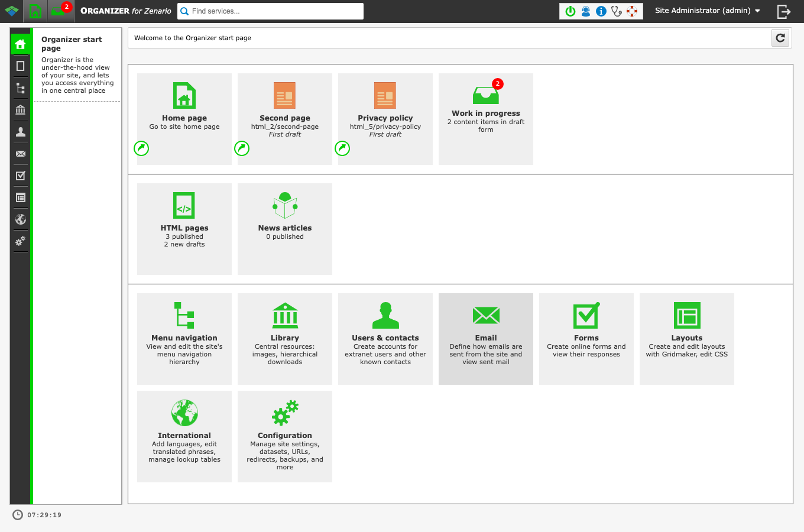Click the blue support headset icon
This screenshot has height=532, width=804.
pos(586,11)
